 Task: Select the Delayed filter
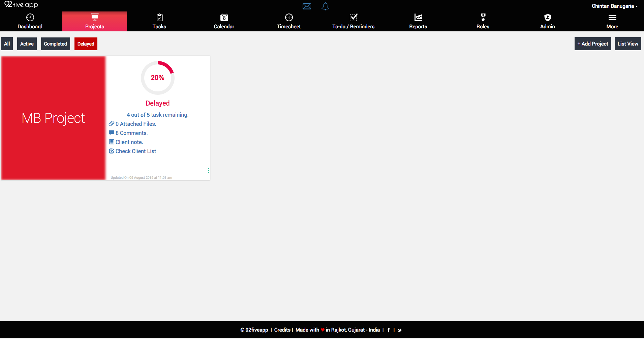[86, 44]
